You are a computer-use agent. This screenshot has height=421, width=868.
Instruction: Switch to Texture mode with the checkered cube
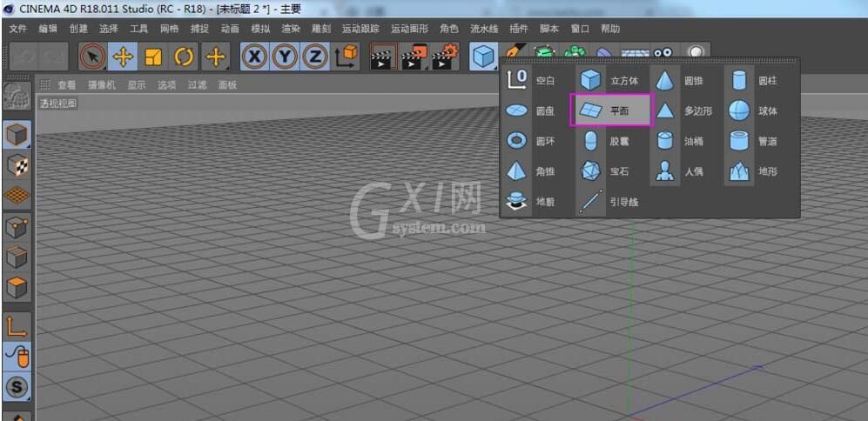coord(17,165)
